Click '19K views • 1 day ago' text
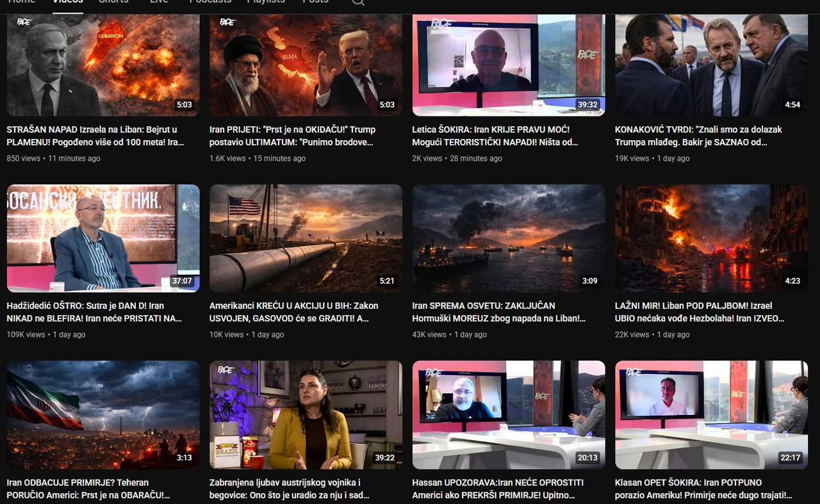The width and height of the screenshot is (820, 504). coord(652,158)
